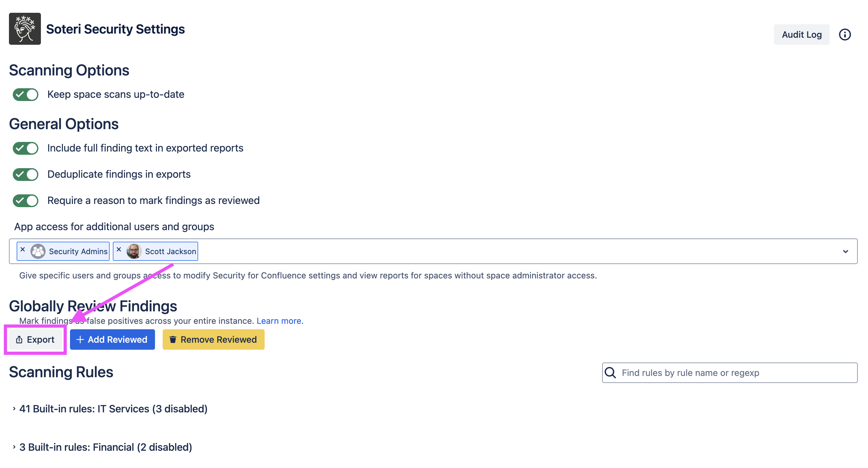Click the trash icon on Remove Reviewed
Image resolution: width=868 pixels, height=468 pixels.
[173, 339]
